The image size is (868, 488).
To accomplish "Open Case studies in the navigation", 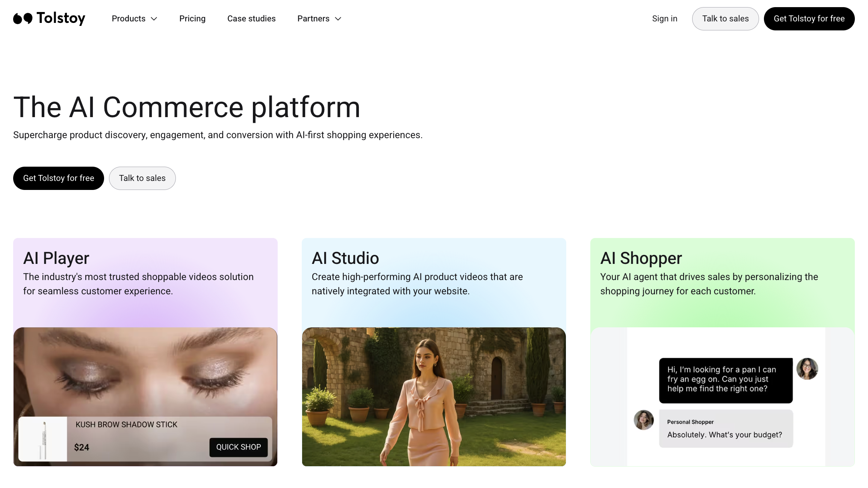I will 251,19.
